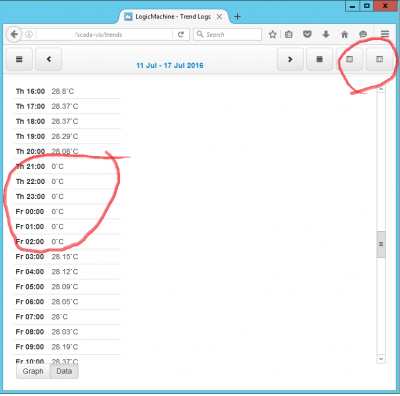
Task: Open the browser downloads arrow
Action: pos(326,34)
